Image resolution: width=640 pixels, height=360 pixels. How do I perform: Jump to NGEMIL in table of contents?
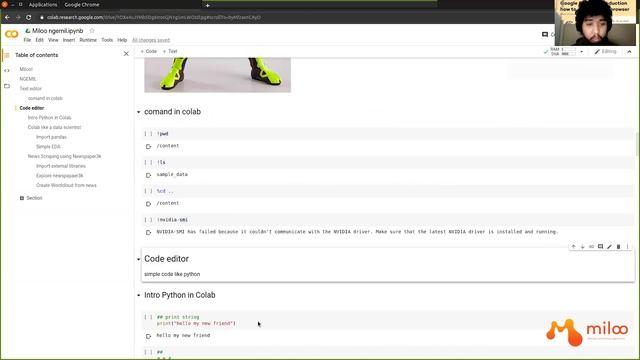click(28, 79)
